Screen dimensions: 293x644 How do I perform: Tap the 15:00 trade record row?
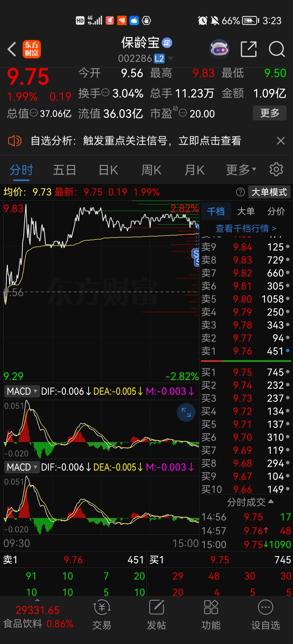point(246,545)
